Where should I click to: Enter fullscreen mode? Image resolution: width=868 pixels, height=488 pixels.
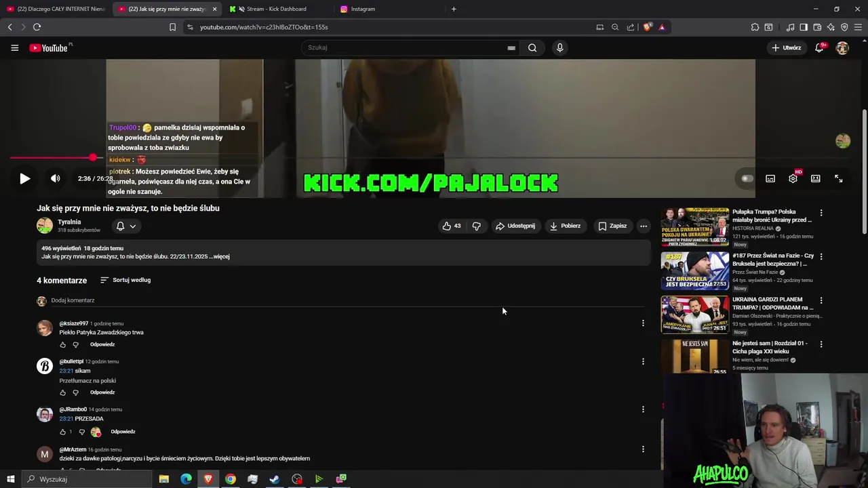[839, 179]
